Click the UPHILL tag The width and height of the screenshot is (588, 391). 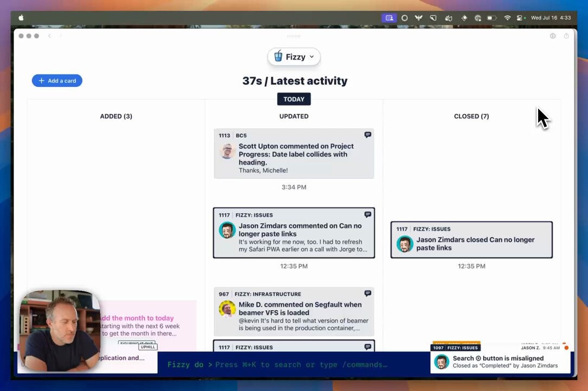pyautogui.click(x=148, y=347)
